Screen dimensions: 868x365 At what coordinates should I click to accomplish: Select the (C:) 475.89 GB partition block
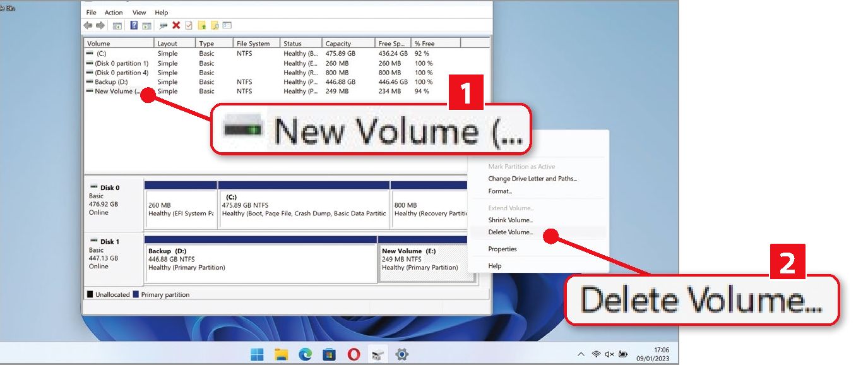304,206
